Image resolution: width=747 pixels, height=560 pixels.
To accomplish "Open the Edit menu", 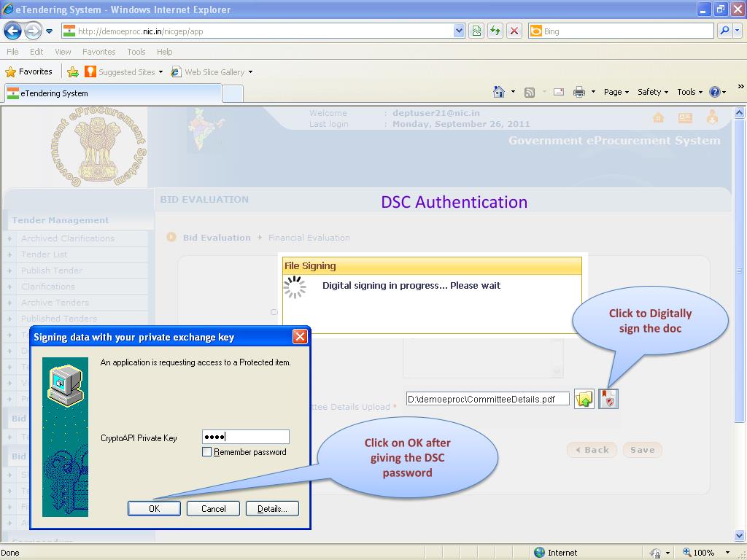I will 36,52.
